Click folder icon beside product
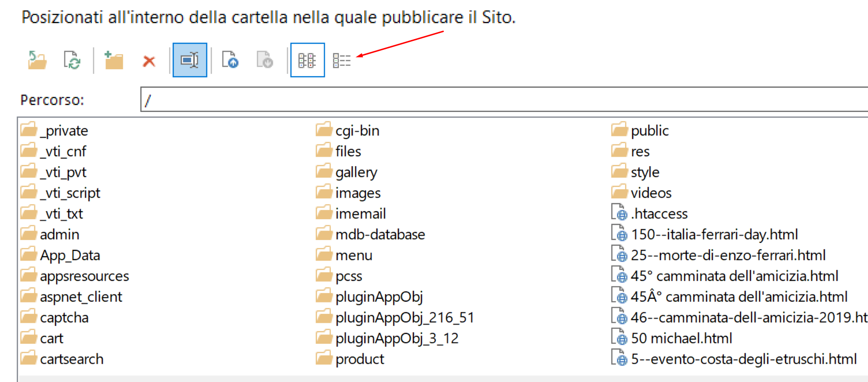This screenshot has height=382, width=868. 324,358
